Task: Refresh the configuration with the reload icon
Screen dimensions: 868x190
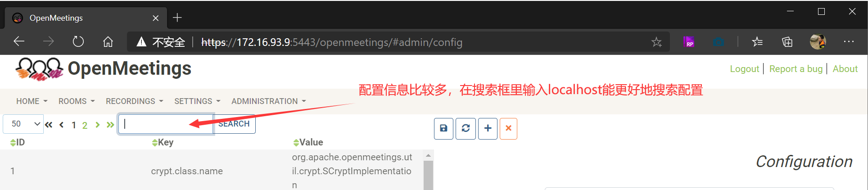Action: [x=466, y=129]
